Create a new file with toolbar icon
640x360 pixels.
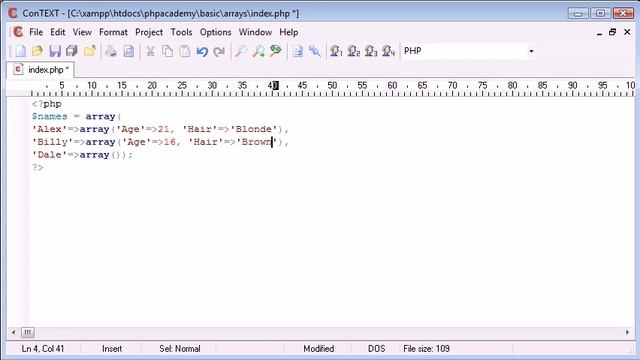20,51
